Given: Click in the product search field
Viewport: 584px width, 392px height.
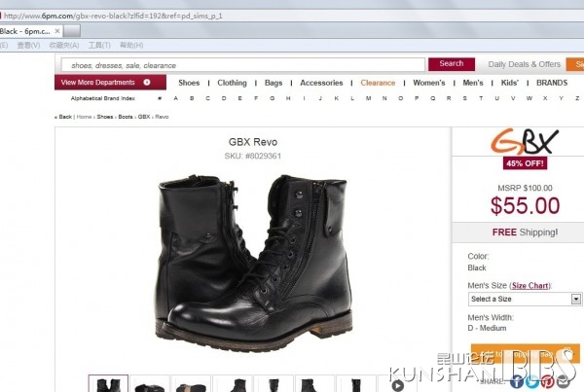Looking at the screenshot, I should pyautogui.click(x=241, y=64).
